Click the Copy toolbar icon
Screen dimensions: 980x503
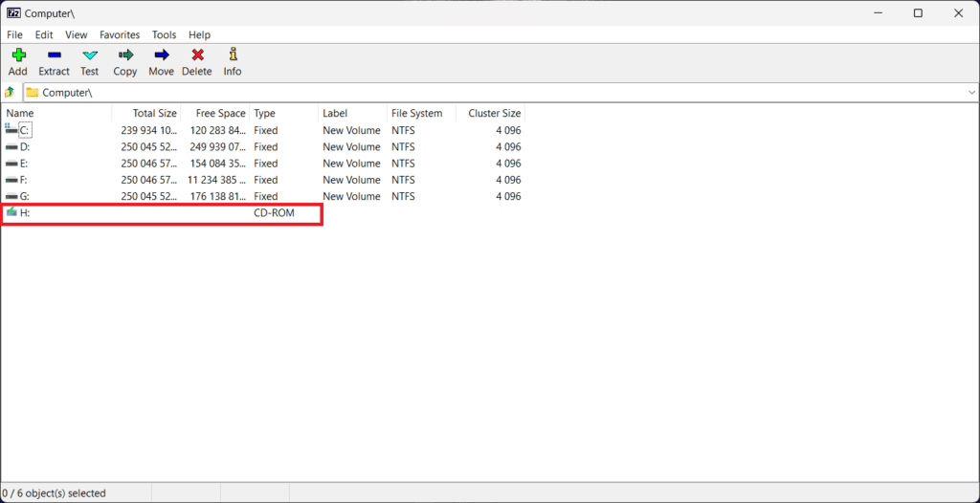125,56
